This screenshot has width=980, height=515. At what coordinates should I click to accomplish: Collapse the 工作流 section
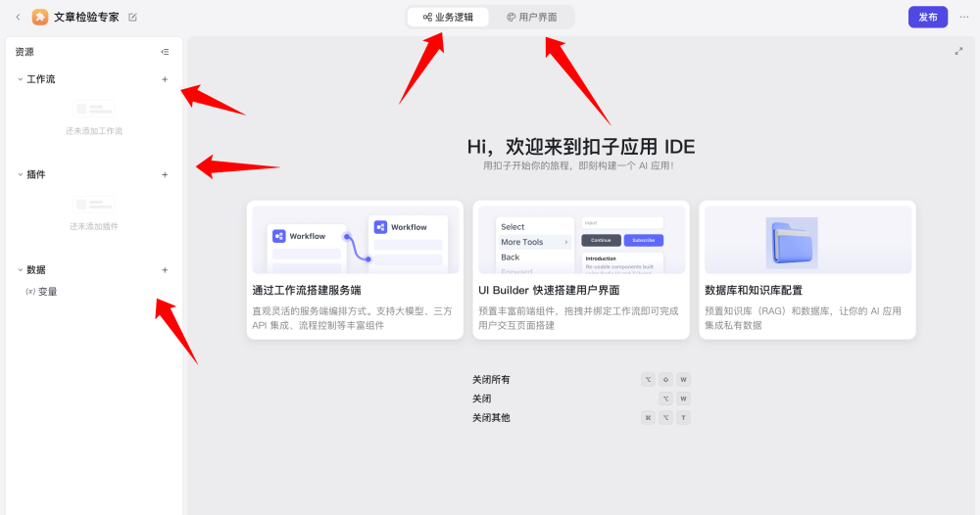20,79
